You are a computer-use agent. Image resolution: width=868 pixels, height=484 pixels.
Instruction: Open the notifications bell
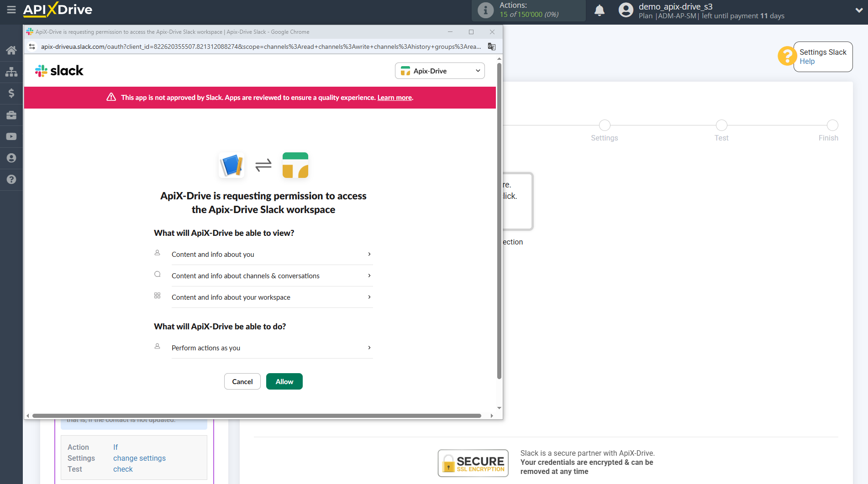600,10
